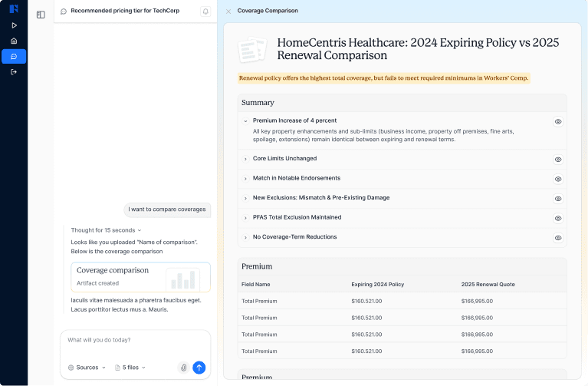Image resolution: width=588 pixels, height=386 pixels.
Task: Open the Coverage comparison artifact card
Action: tap(140, 277)
